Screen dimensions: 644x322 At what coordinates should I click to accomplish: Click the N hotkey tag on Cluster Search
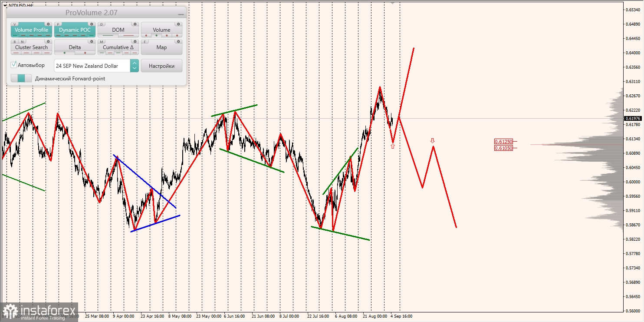pos(23,42)
